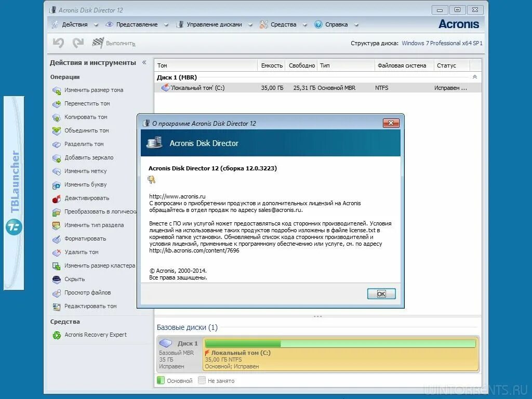Click the Undo arrow in toolbar
This screenshot has width=532, height=399.
coord(58,43)
